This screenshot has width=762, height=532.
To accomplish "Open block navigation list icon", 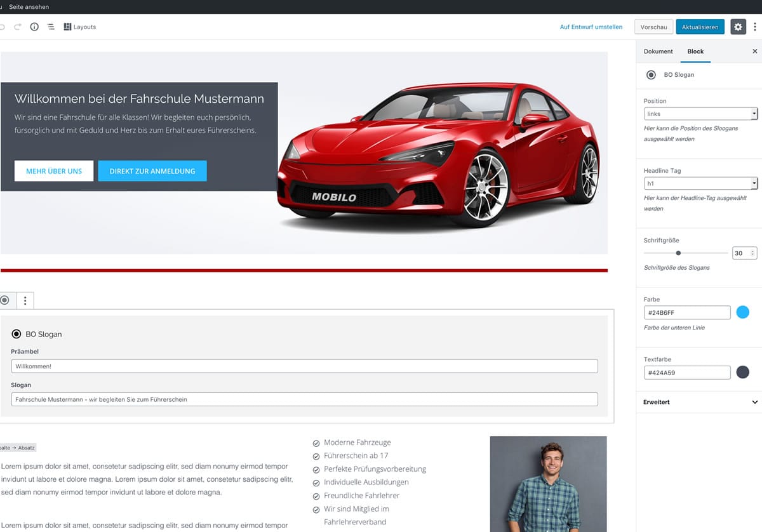I will tap(51, 27).
